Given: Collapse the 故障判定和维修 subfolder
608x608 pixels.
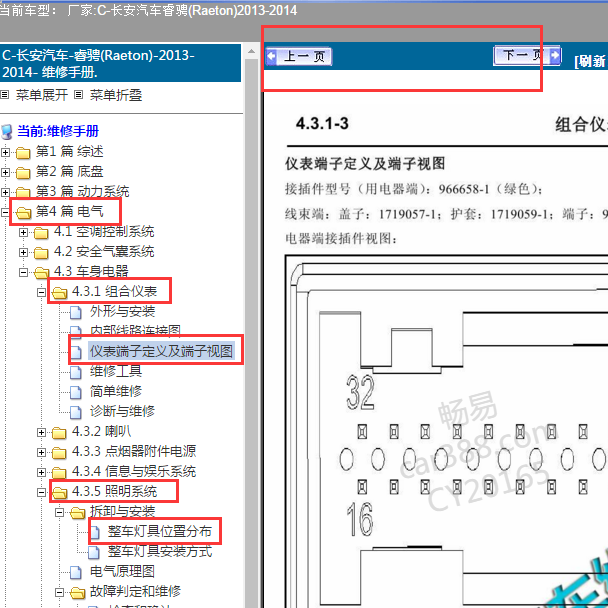Looking at the screenshot, I should [x=59, y=592].
